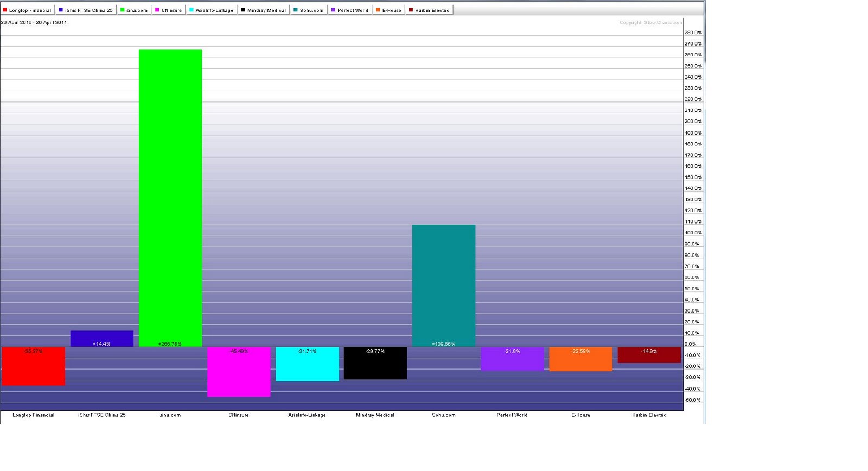
Task: Click the iShrs FTSE China 25 x-axis label
Action: pyautogui.click(x=102, y=415)
